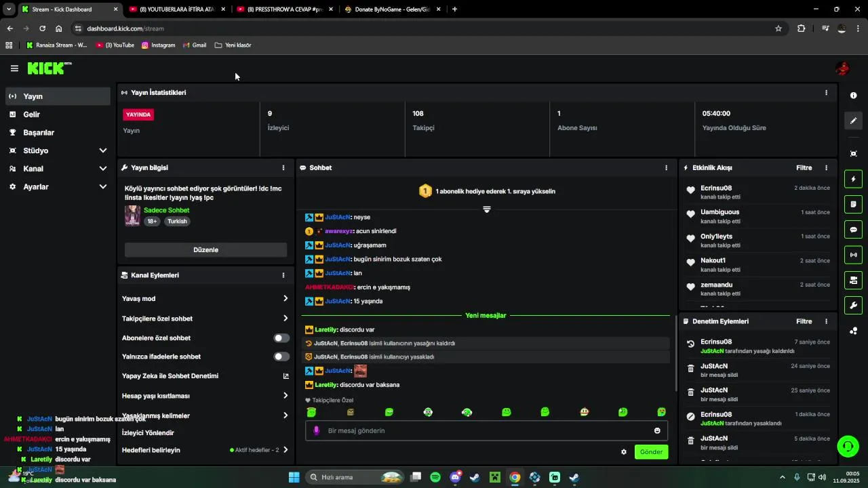
Task: Open Yapay Zeka ile Sohbet Denetimi link
Action: tap(205, 376)
